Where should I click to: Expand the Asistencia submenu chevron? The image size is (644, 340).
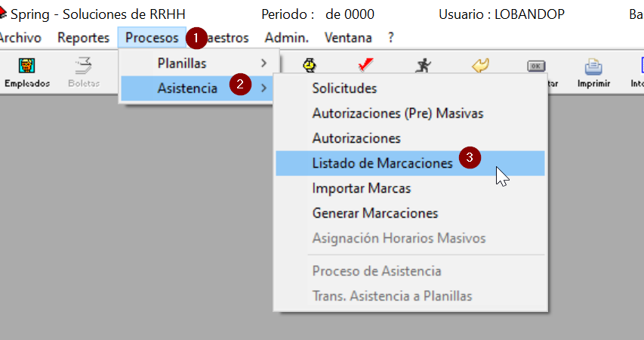tap(263, 88)
